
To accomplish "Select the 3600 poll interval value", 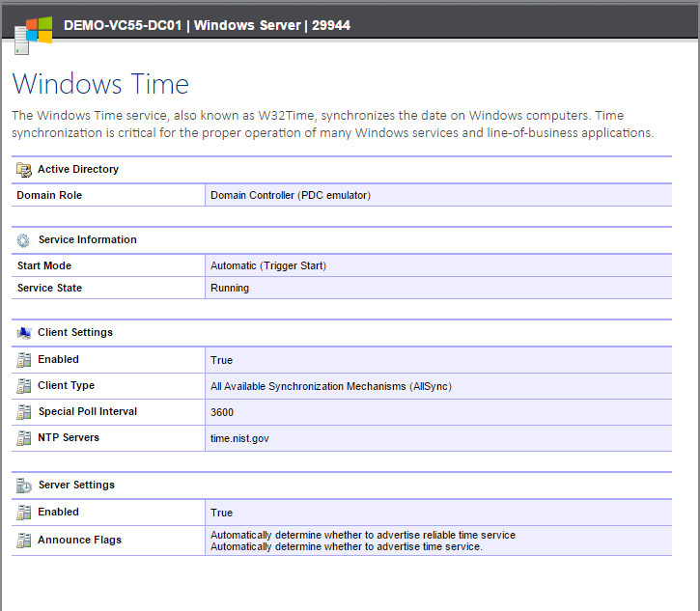I will pos(222,412).
